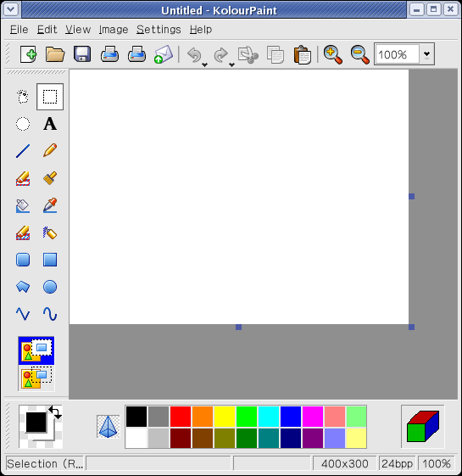Click the Redo arrow button
The height and width of the screenshot is (476, 462).
[x=221, y=55]
